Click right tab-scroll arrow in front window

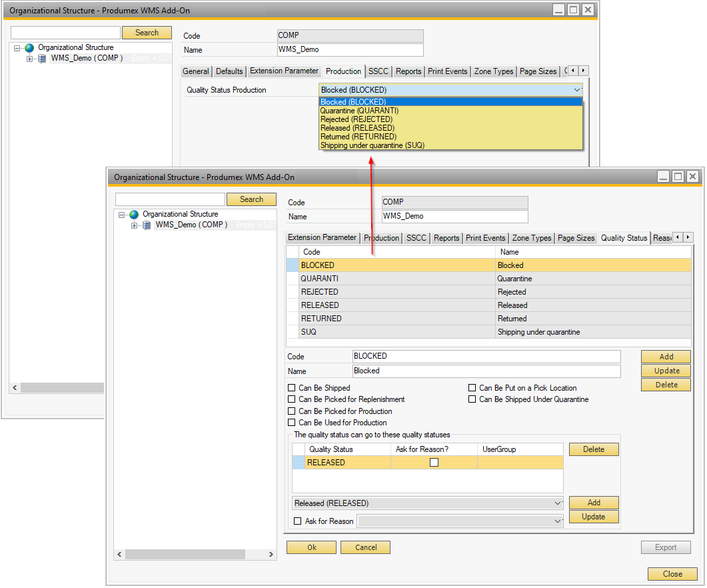coord(688,237)
